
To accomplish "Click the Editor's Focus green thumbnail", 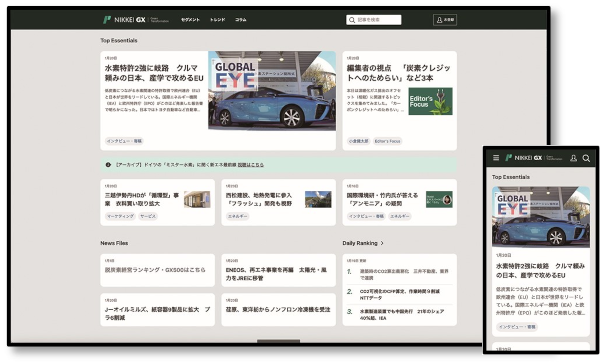I will pyautogui.click(x=430, y=101).
